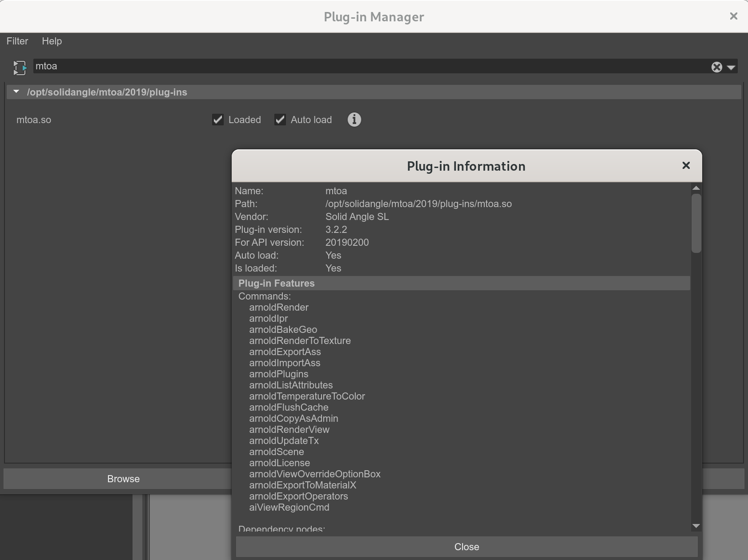Uncheck the Loaded checkbox for mtoa.so
Viewport: 748px width, 560px height.
tap(218, 120)
